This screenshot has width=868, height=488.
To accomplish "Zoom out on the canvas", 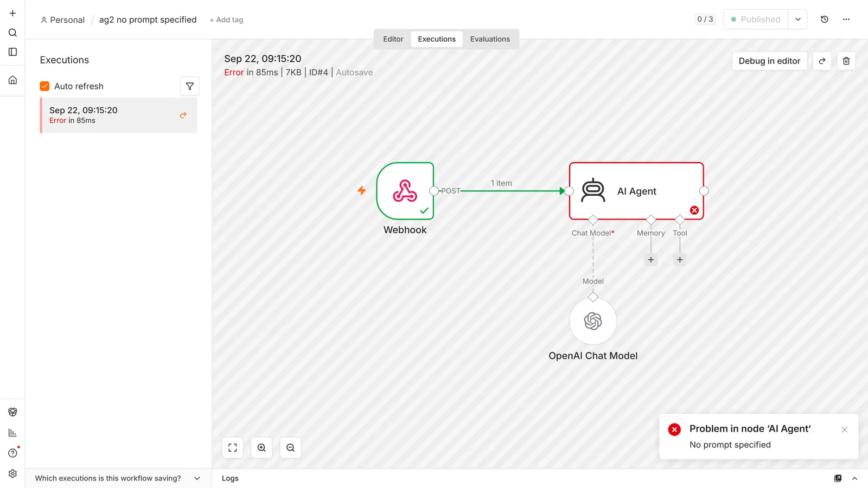I will 291,448.
